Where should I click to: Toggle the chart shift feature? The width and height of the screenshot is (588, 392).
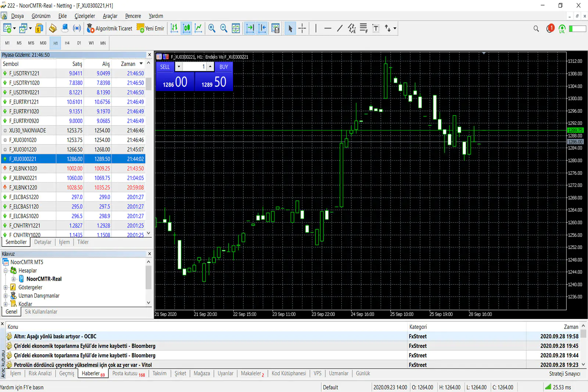pos(262,28)
